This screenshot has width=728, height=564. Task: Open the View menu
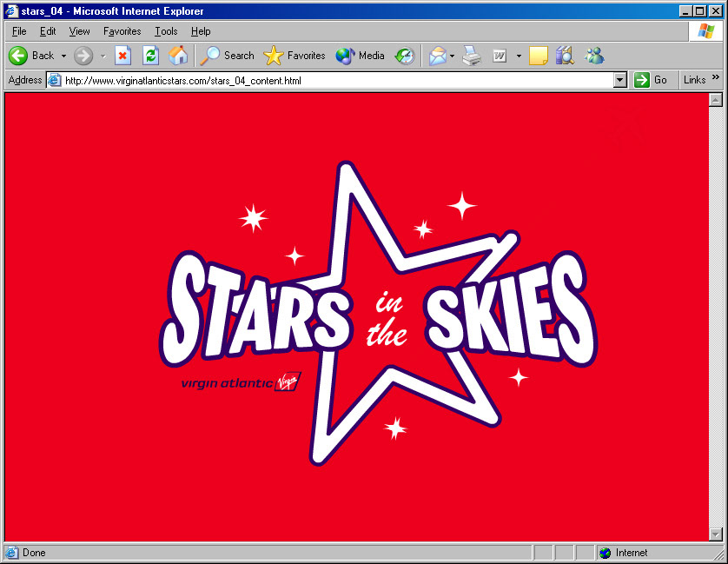coord(79,31)
